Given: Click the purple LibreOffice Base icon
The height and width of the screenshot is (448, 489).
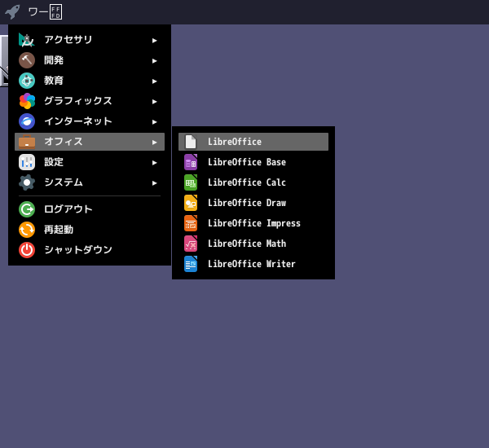Looking at the screenshot, I should [x=191, y=162].
